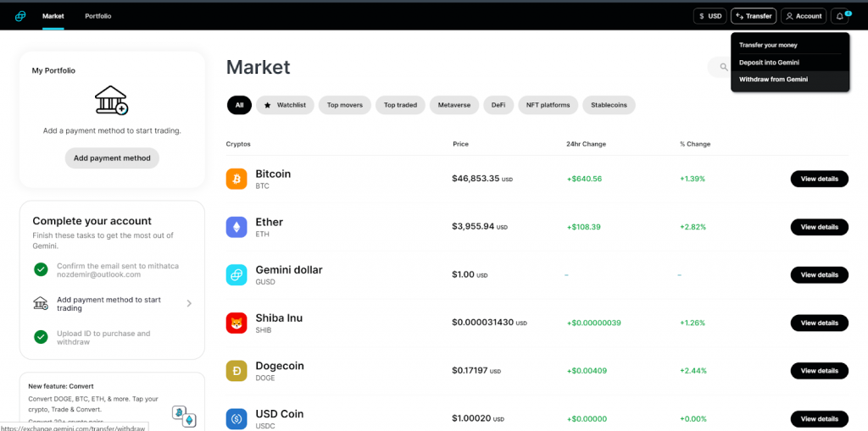
Task: View details for Ether
Action: (820, 227)
